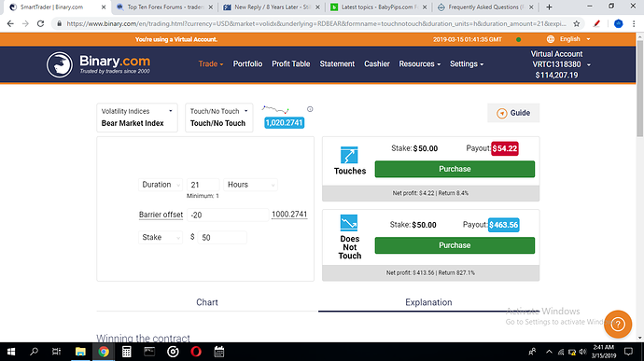
Task: Click the browser address bar URL
Action: pyautogui.click(x=316, y=24)
